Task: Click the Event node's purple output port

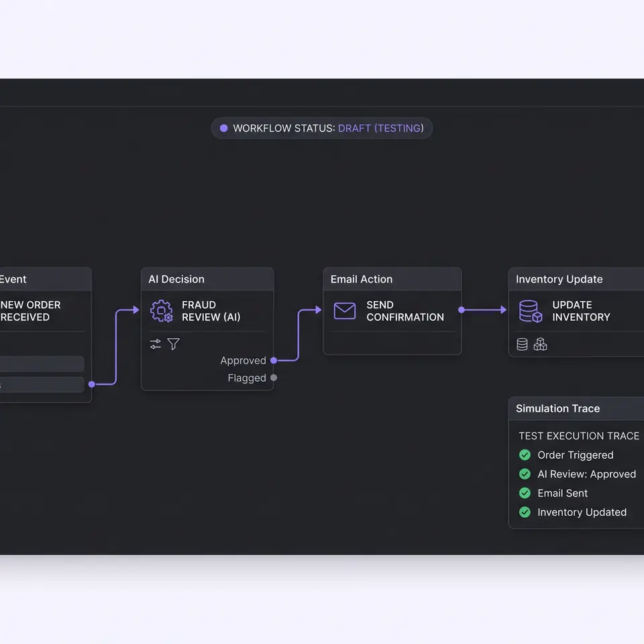Action: tap(92, 384)
